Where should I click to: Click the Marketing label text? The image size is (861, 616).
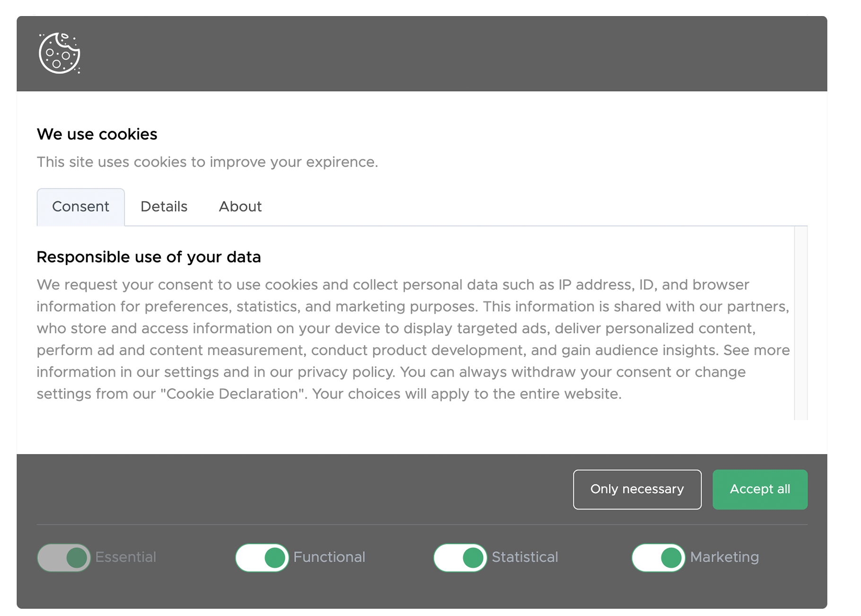pyautogui.click(x=725, y=557)
